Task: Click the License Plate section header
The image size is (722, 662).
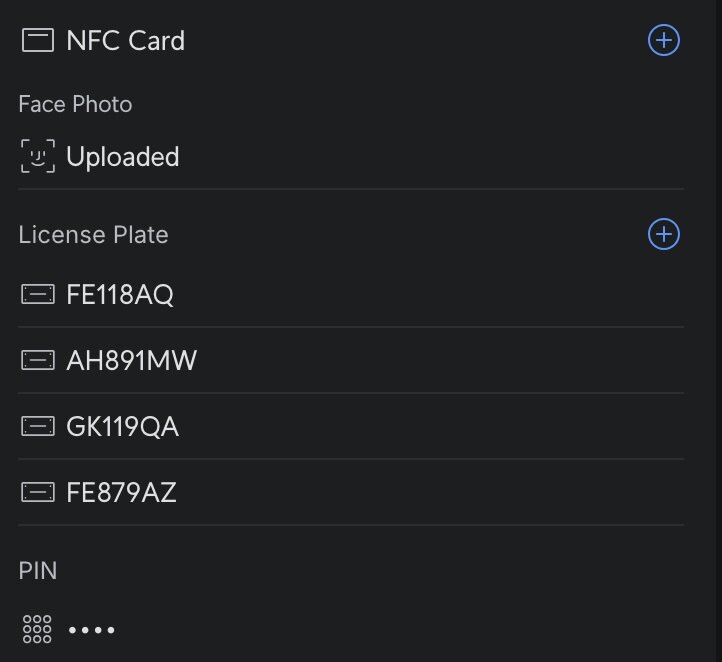Action: click(x=93, y=235)
